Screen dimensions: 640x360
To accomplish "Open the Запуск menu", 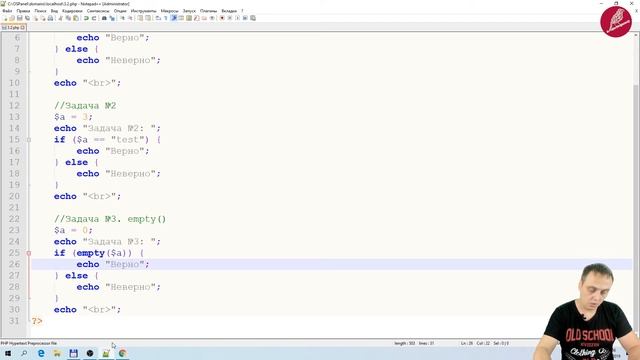I will 189,11.
